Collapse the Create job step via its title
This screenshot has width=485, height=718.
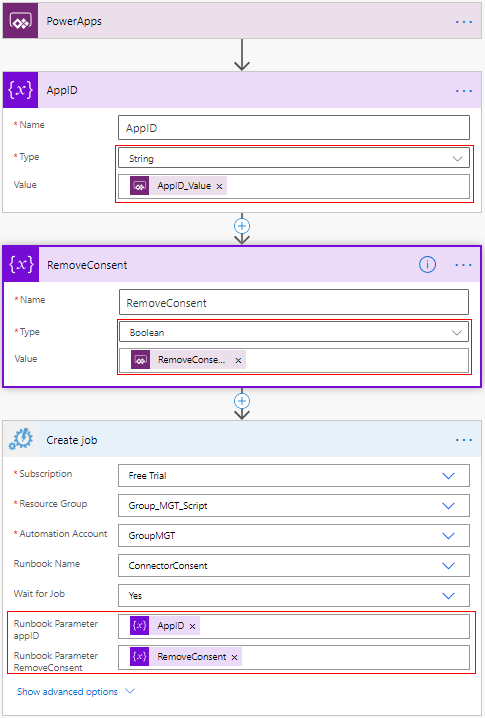pos(72,440)
